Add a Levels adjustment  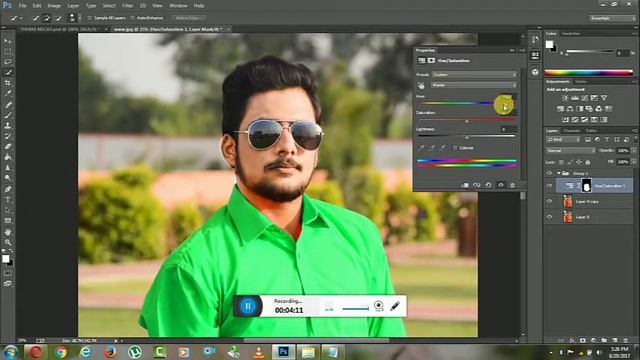[575, 98]
